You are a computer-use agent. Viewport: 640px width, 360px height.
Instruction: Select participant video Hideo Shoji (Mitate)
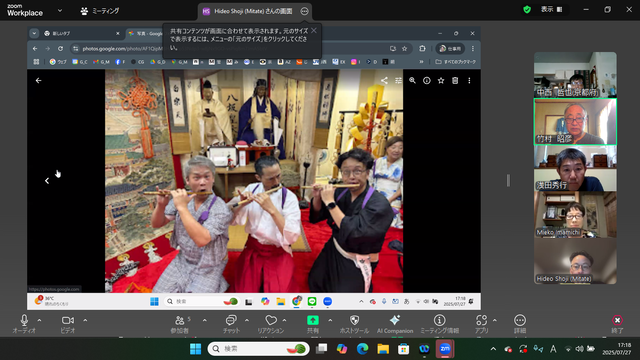click(x=575, y=261)
